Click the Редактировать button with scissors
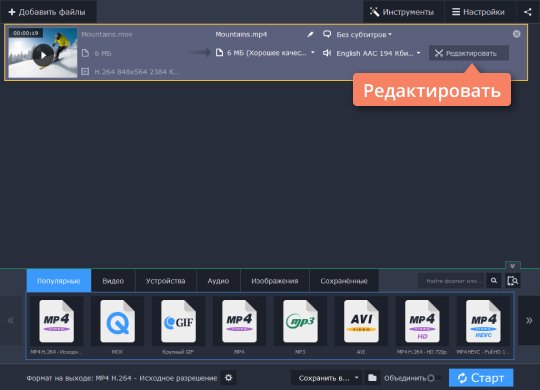Image resolution: width=540 pixels, height=390 pixels. coord(469,53)
